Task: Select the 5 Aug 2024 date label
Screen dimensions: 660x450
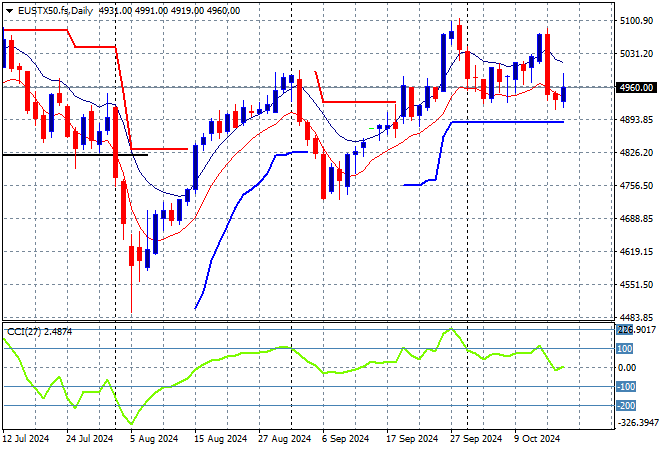Action: [x=154, y=438]
